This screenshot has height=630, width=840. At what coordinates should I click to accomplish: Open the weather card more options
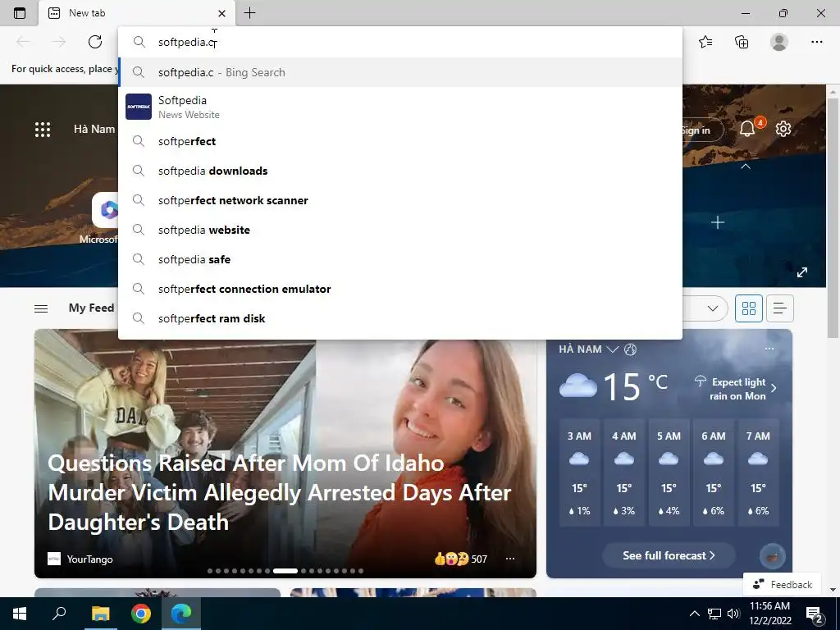tap(769, 349)
